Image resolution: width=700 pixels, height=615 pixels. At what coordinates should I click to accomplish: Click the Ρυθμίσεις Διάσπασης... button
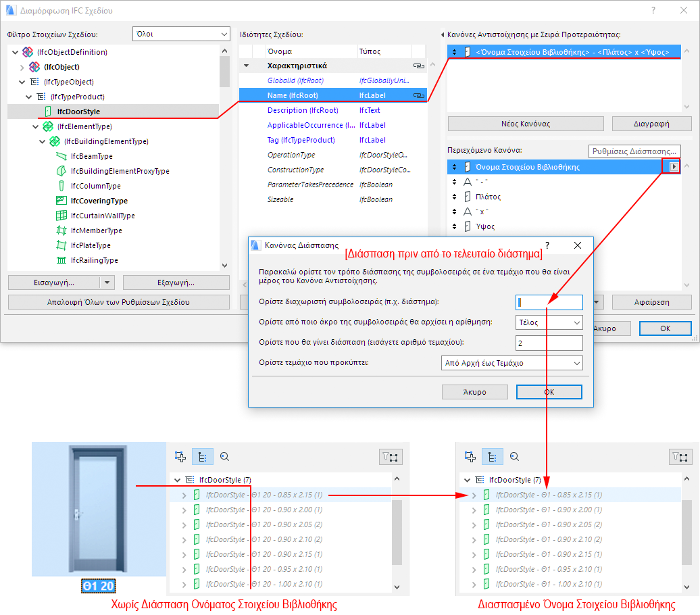coord(634,151)
